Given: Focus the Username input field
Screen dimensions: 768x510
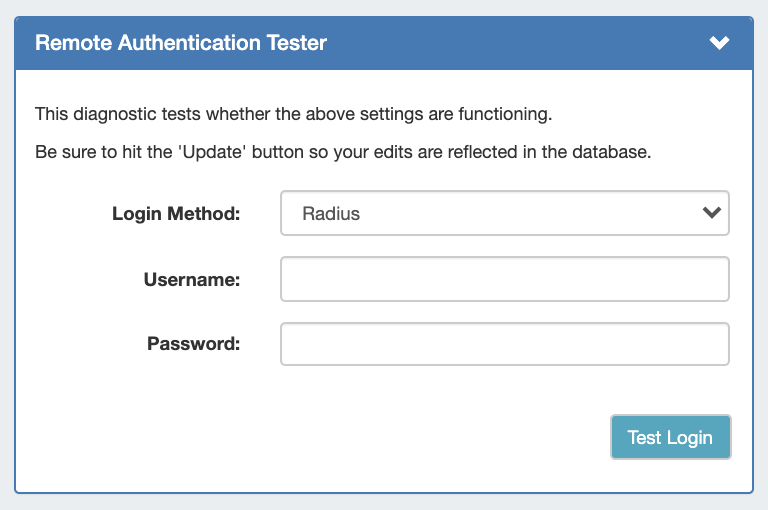Looking at the screenshot, I should pyautogui.click(x=504, y=279).
